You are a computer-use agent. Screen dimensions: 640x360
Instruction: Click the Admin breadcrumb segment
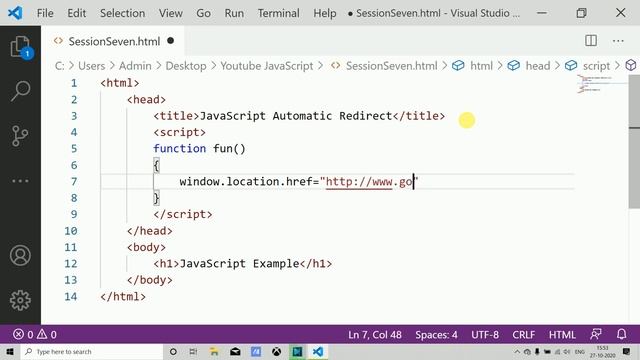pyautogui.click(x=135, y=66)
